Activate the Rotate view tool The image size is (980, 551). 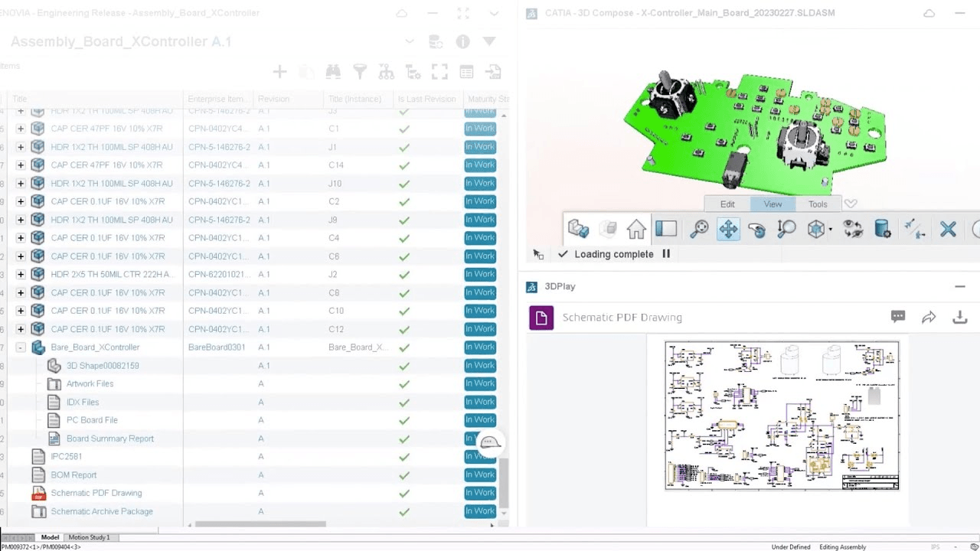point(756,229)
